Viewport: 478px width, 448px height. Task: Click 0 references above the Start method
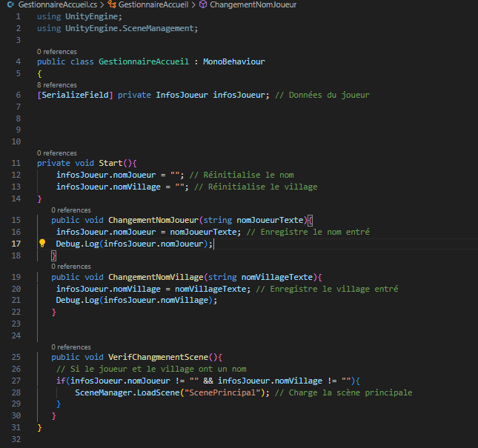coord(56,153)
